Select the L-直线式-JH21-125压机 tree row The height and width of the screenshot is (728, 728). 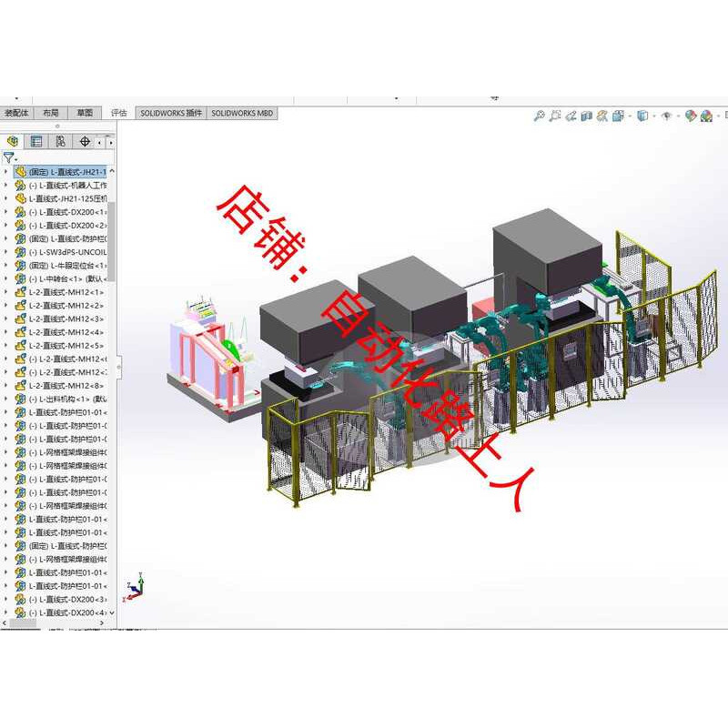(60, 198)
